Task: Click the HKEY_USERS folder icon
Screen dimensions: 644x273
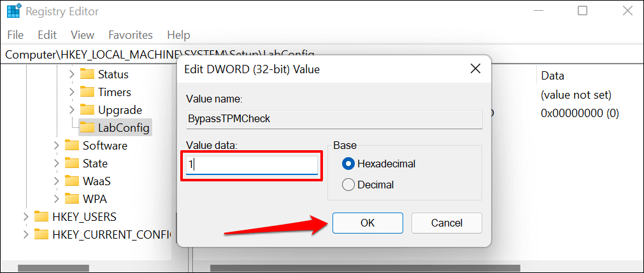Action: pos(41,217)
